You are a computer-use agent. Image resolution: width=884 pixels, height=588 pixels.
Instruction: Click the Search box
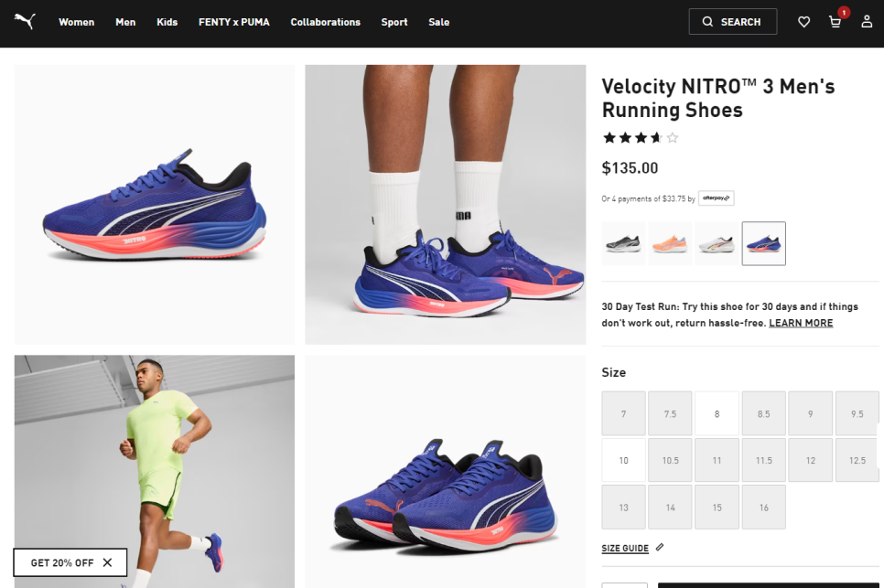tap(732, 21)
